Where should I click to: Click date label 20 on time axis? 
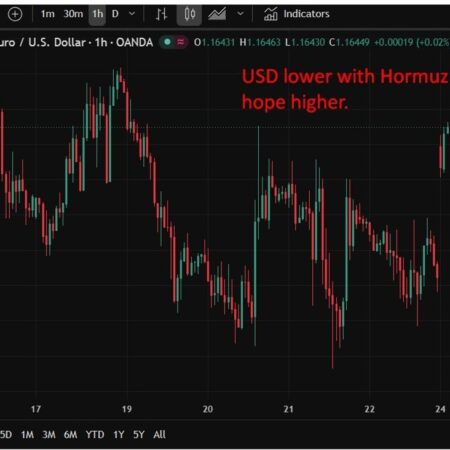[x=208, y=409]
